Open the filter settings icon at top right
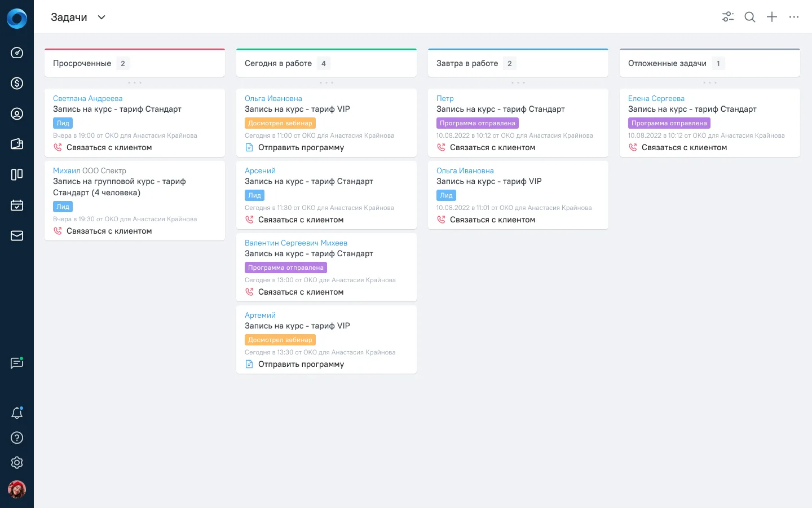 click(x=728, y=17)
